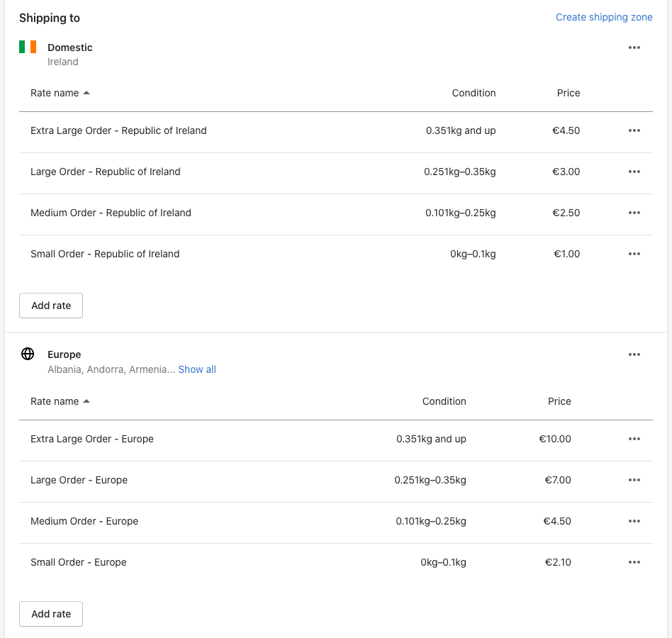
Task: Select Extra Large Order - Europe rate name
Action: click(91, 439)
